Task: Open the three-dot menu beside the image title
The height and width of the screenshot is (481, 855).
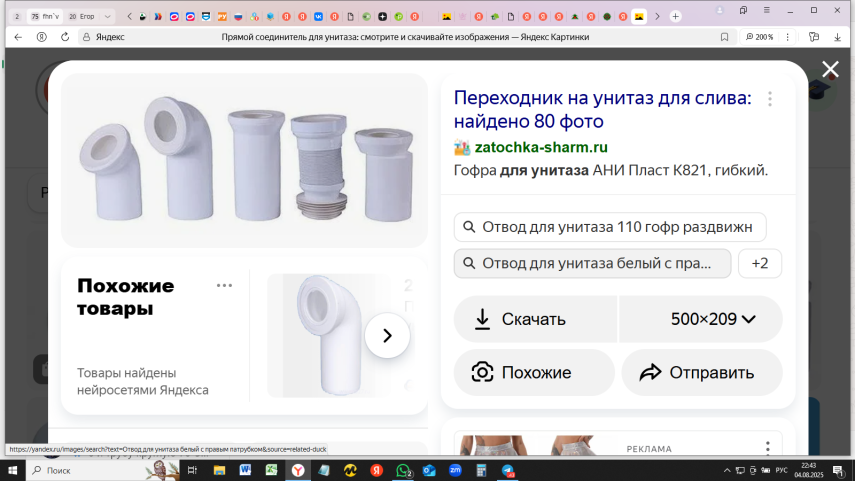Action: 769,99
